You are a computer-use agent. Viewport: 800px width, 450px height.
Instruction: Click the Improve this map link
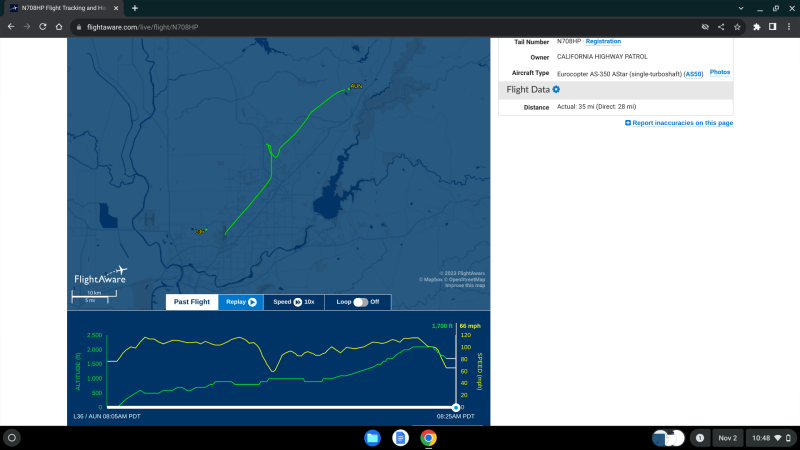pyautogui.click(x=465, y=286)
